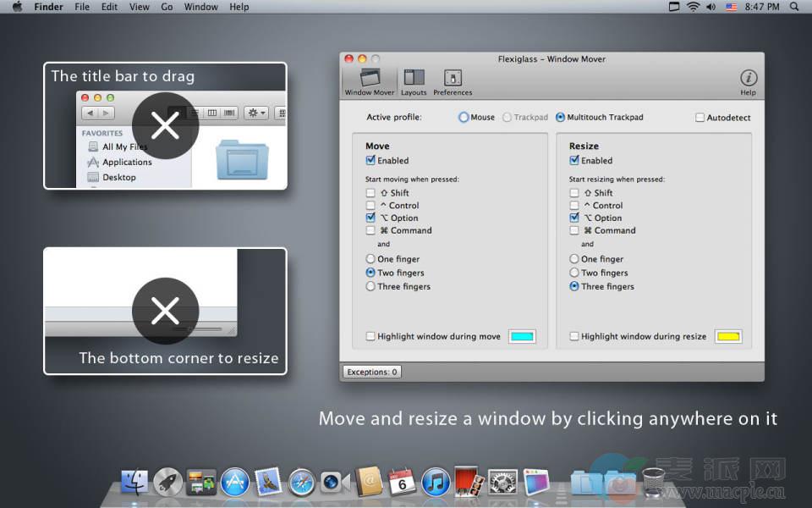Open the File menu
Screen dimensions: 812x508
tap(82, 7)
